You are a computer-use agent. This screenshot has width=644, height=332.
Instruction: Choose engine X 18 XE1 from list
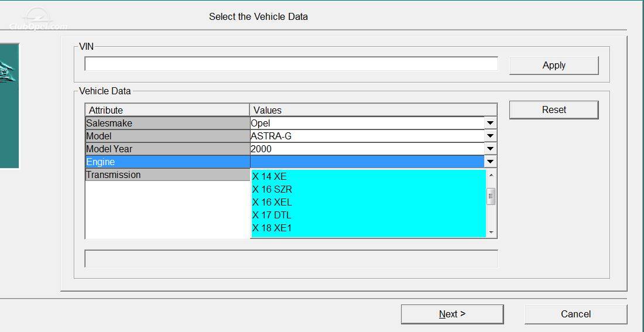coord(368,228)
